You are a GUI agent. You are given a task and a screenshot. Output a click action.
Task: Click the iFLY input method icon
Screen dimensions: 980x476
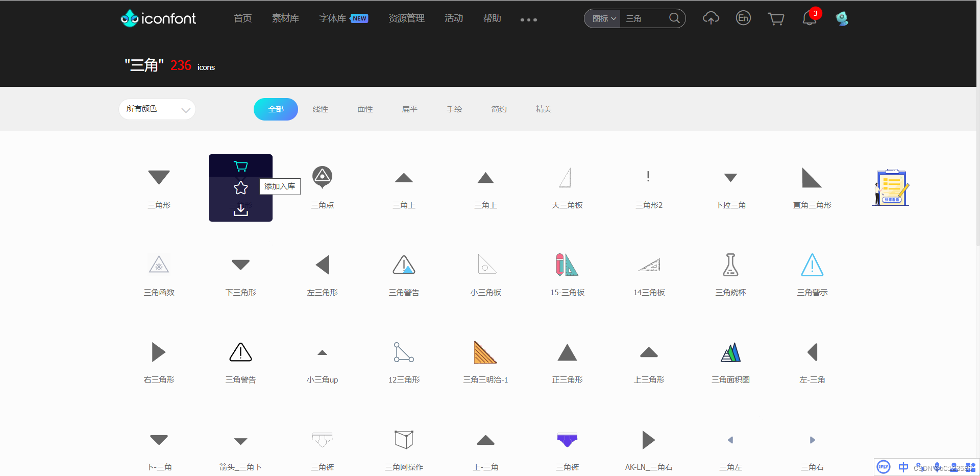[884, 466]
